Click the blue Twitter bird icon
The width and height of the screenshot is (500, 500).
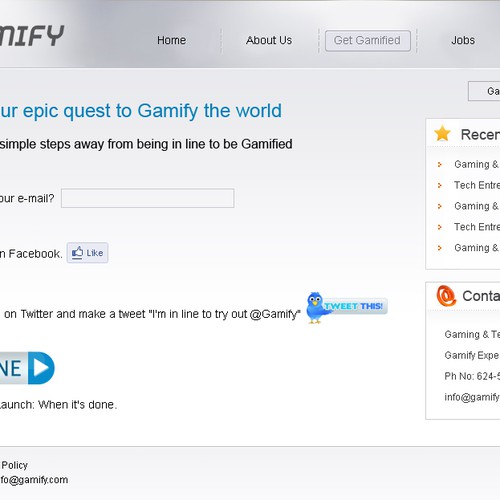pos(315,307)
